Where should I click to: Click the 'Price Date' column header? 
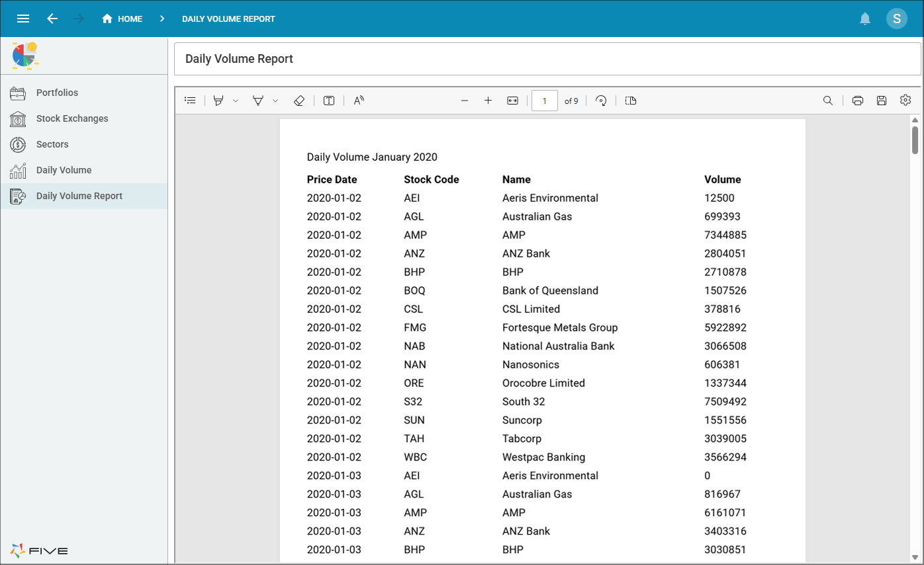pyautogui.click(x=332, y=179)
